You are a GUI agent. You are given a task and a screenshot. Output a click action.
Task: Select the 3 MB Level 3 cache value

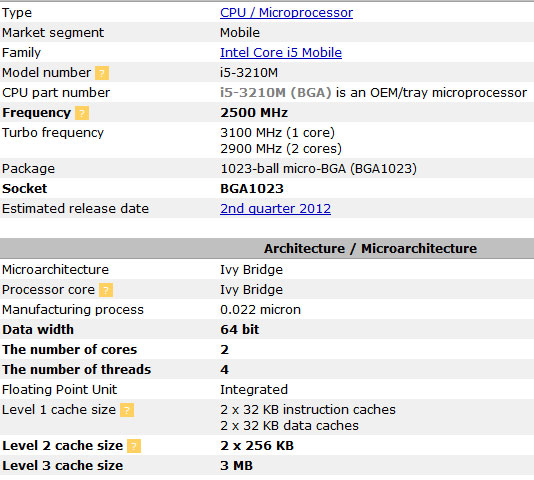pyautogui.click(x=236, y=466)
